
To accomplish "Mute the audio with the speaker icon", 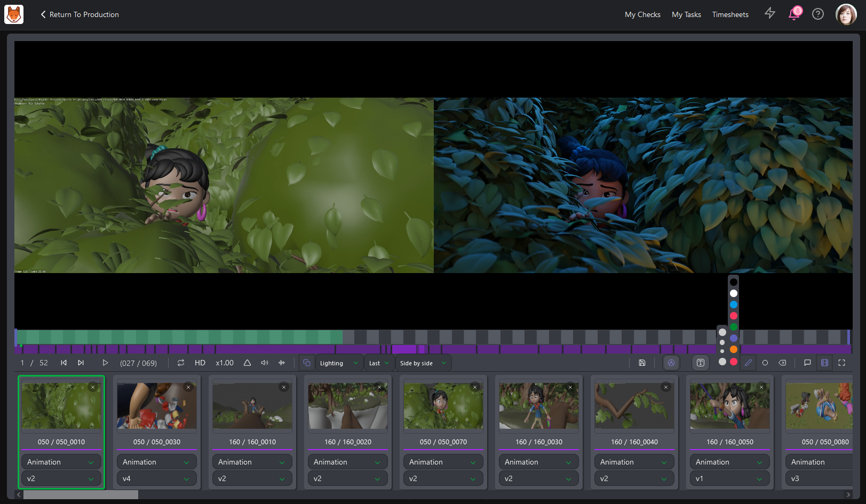I will [x=265, y=363].
